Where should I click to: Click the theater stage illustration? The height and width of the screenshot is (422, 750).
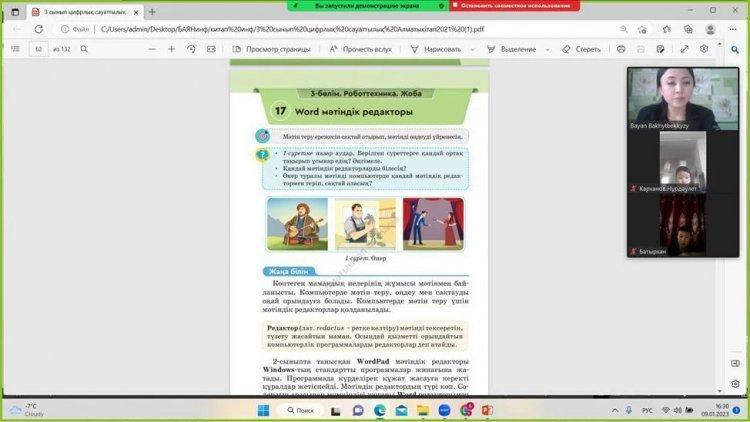coord(433,224)
